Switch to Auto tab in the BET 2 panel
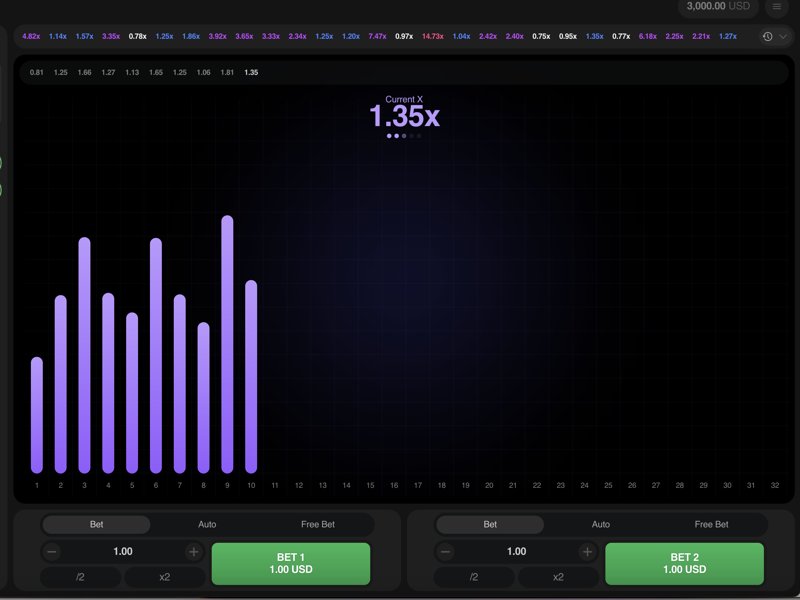This screenshot has height=600, width=800. pos(601,524)
